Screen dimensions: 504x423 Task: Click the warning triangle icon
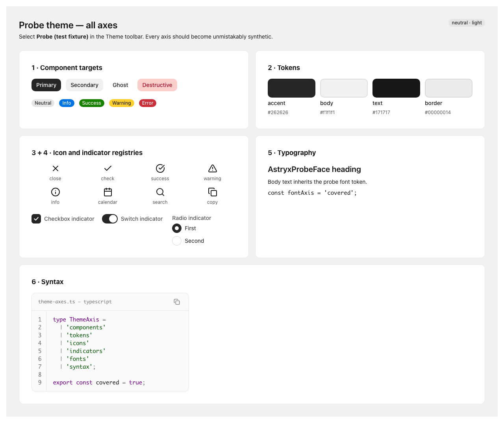click(213, 168)
